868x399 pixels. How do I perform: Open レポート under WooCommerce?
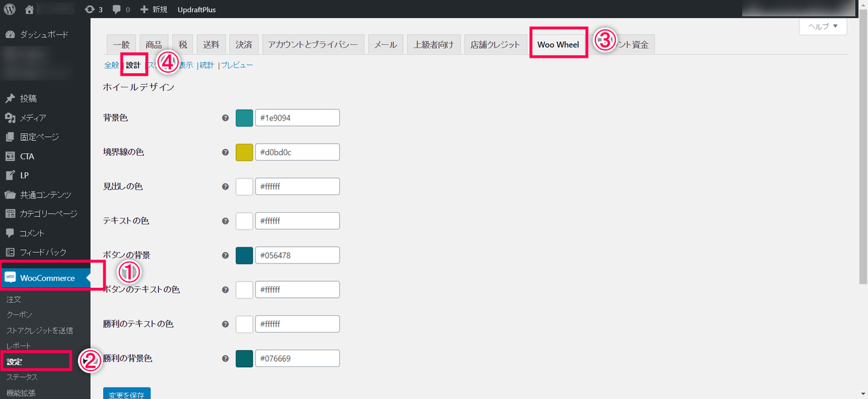pos(18,346)
